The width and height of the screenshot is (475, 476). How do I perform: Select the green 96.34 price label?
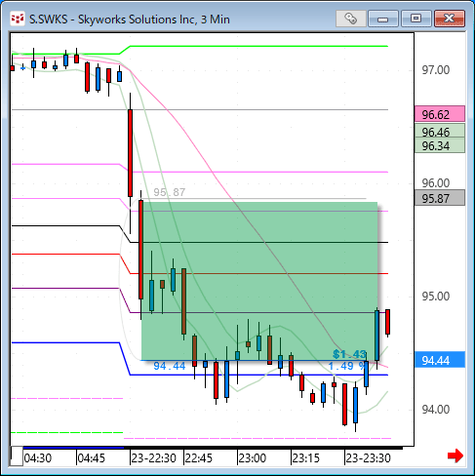[440, 145]
